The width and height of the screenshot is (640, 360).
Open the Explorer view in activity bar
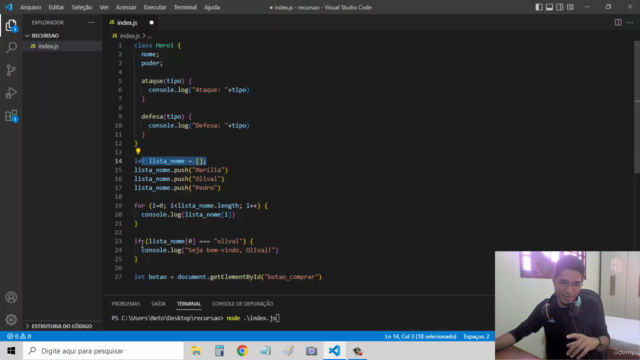(x=11, y=26)
